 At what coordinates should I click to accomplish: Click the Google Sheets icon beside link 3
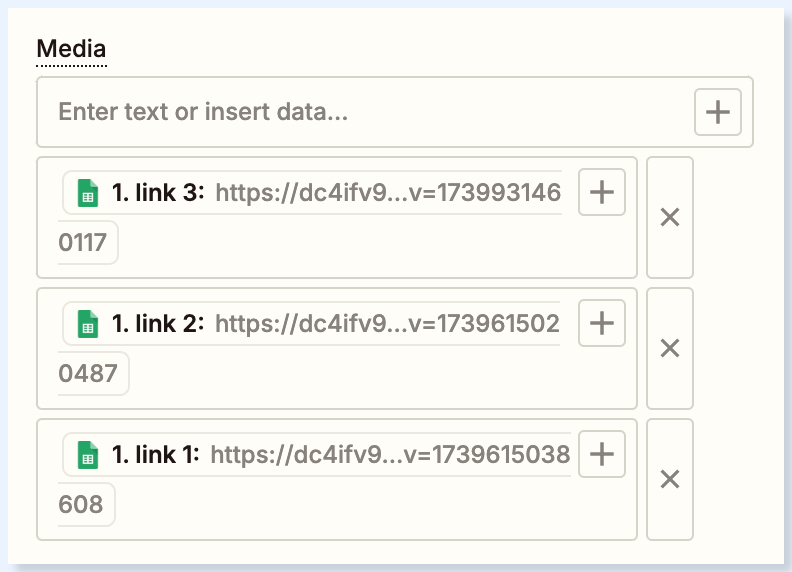click(x=87, y=192)
